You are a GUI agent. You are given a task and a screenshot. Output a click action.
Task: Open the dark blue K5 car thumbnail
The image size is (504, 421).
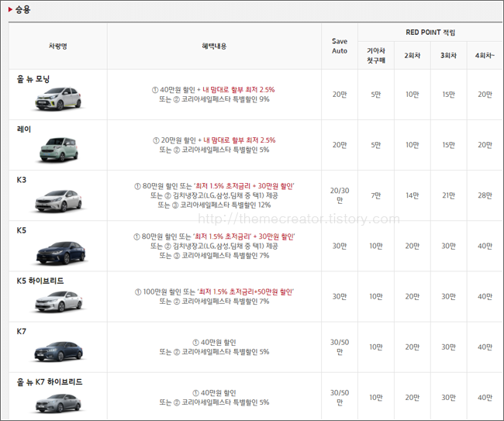[60, 253]
